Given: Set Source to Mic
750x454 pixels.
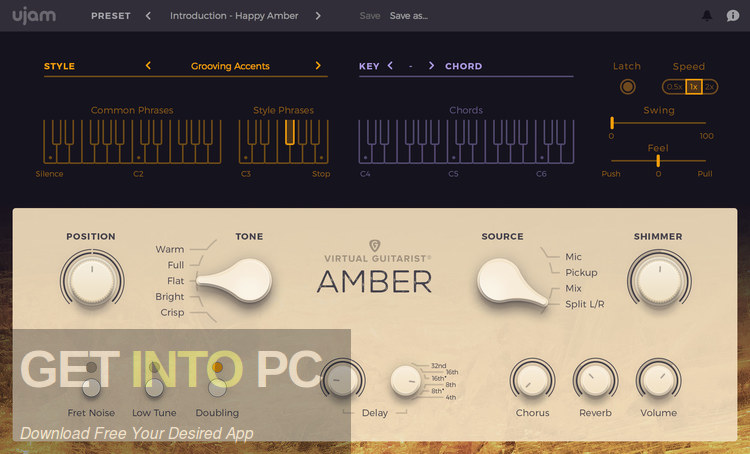Looking at the screenshot, I should [x=574, y=257].
